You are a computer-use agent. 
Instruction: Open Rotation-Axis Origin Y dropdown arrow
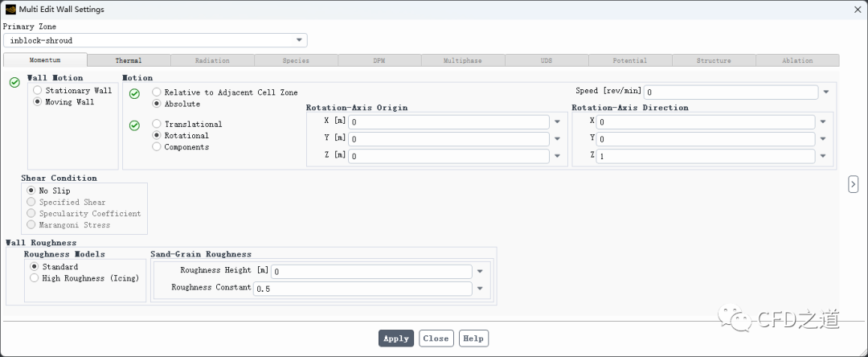point(558,139)
